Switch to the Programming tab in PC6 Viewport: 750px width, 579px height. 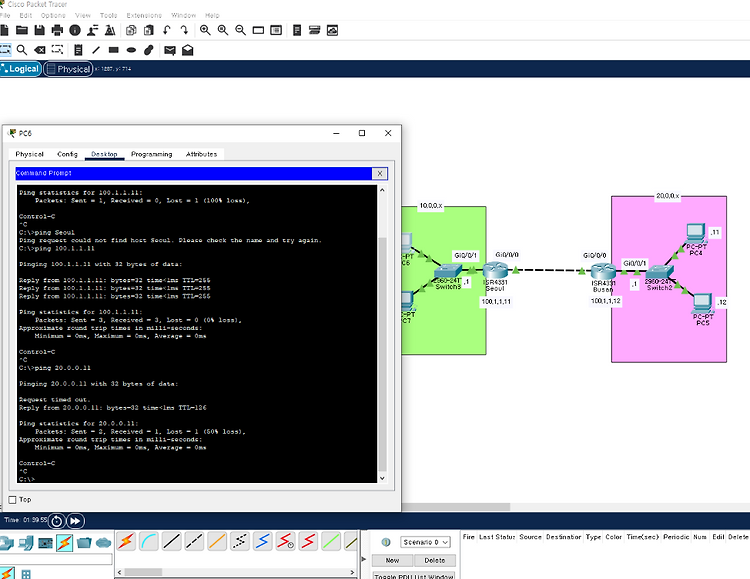(x=152, y=154)
